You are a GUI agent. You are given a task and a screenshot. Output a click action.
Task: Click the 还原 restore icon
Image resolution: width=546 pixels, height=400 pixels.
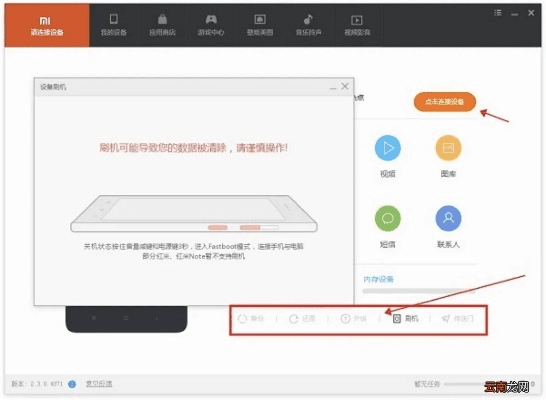pos(294,319)
